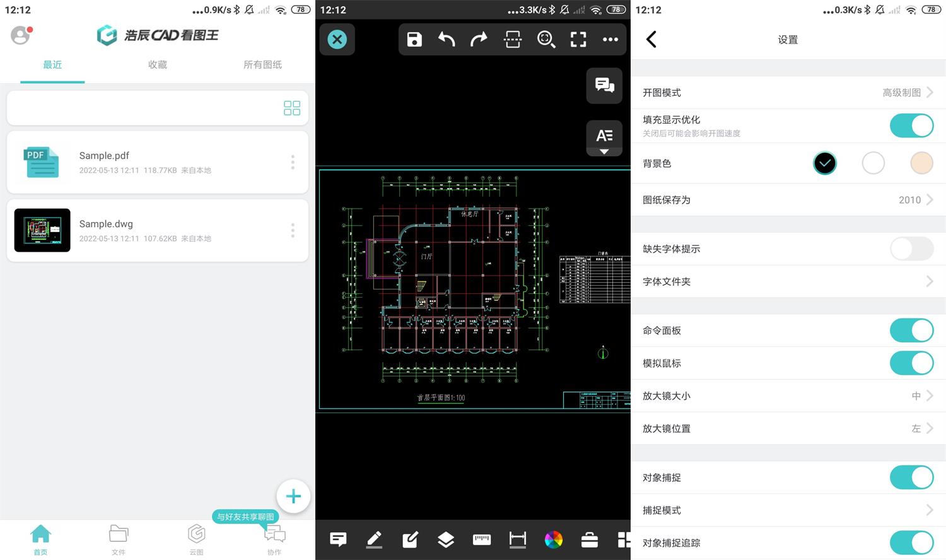
Task: Open the magnifier zoom tool
Action: 546,39
